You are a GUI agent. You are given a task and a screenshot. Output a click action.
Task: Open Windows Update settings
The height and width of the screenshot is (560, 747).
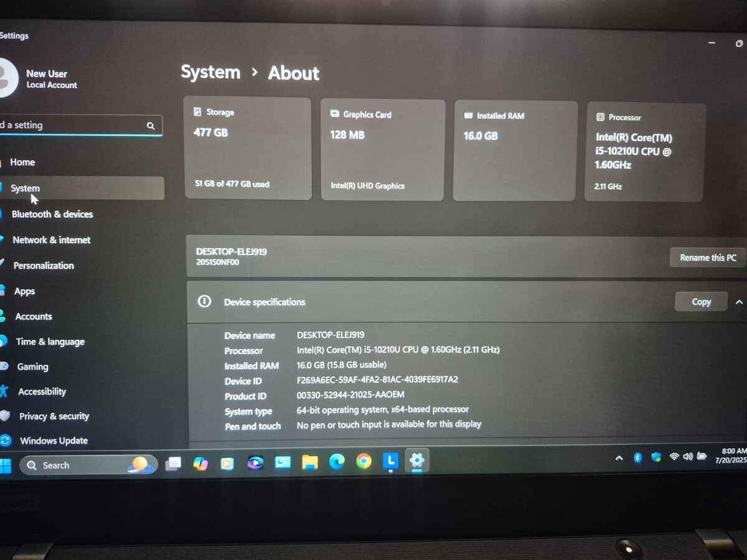pyautogui.click(x=54, y=441)
